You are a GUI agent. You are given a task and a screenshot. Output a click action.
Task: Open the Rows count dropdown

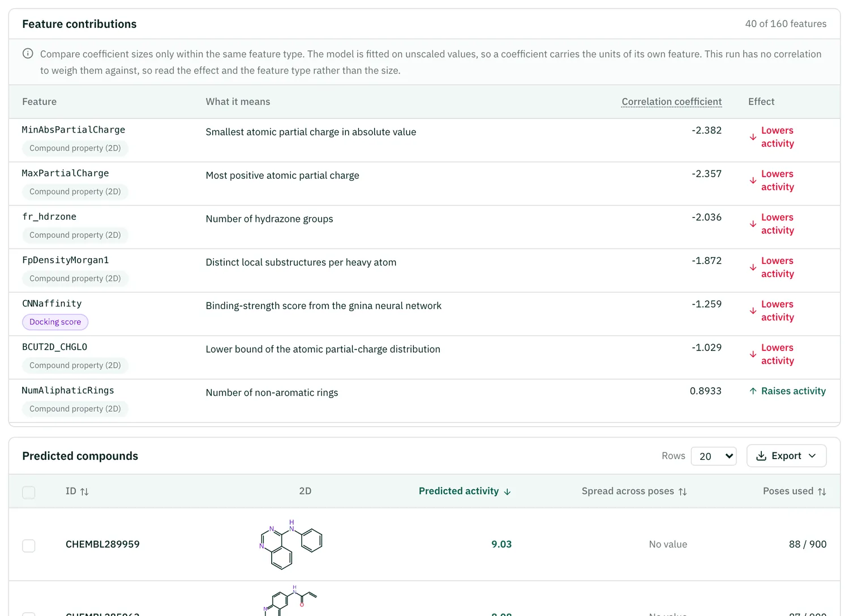click(714, 456)
